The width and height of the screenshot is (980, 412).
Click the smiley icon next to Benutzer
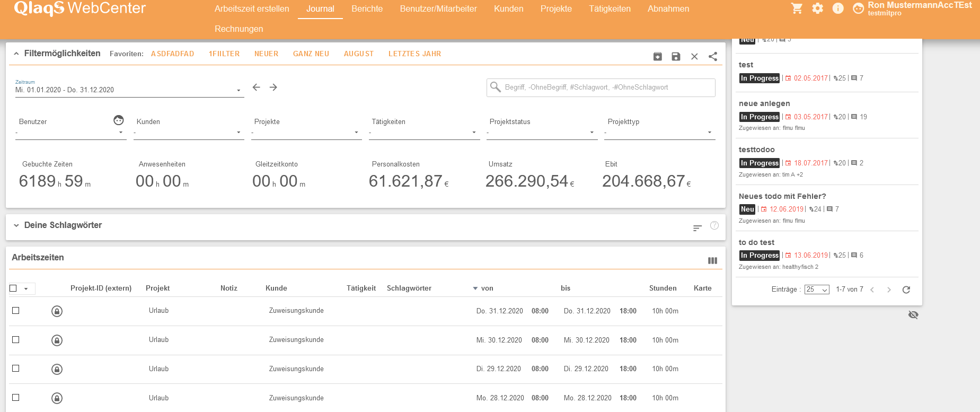119,120
